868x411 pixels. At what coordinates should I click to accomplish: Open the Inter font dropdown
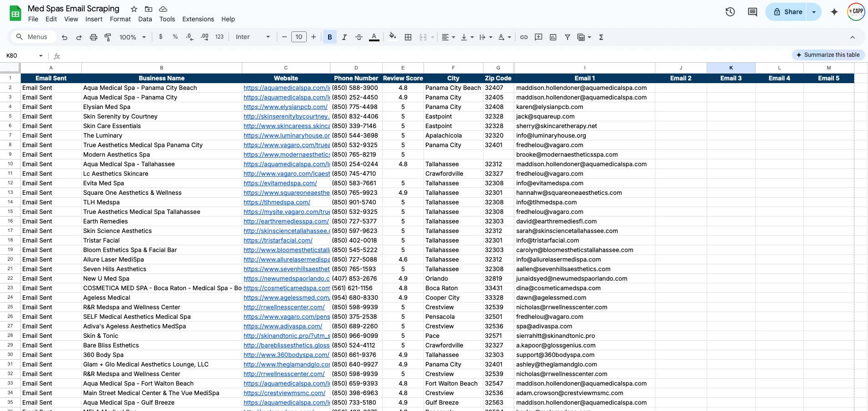[x=253, y=37]
